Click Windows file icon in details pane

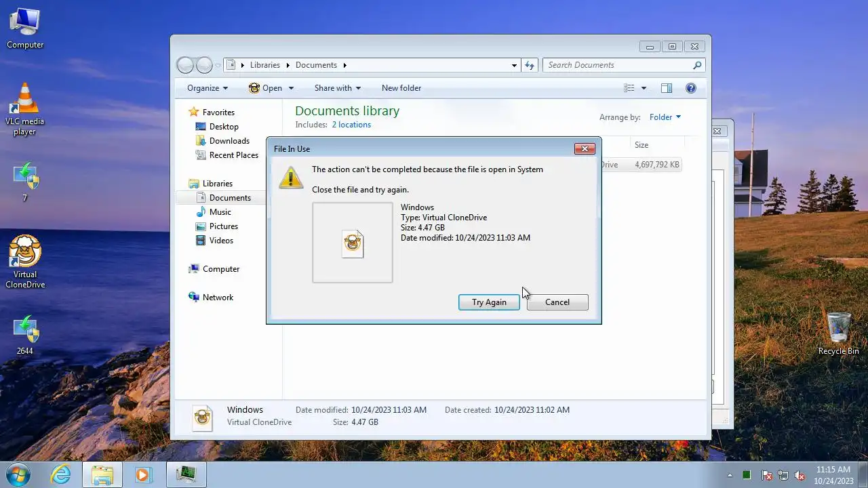point(202,417)
